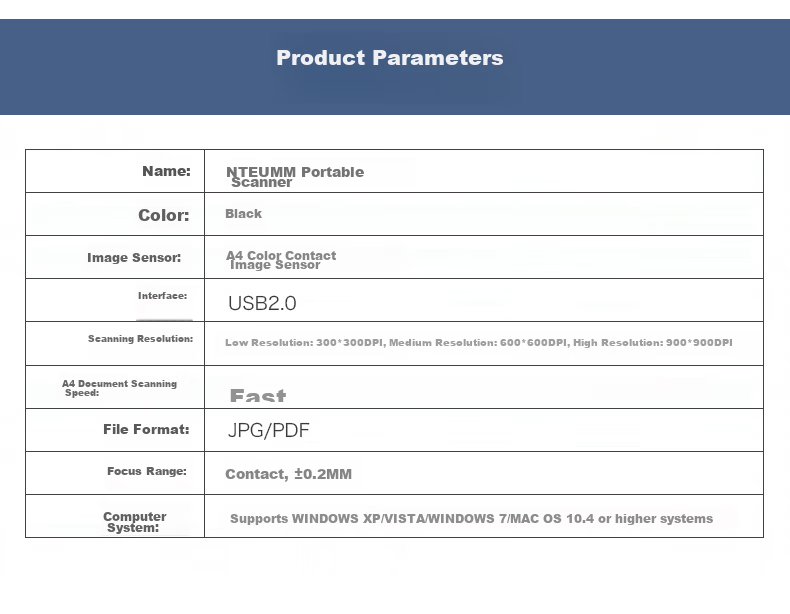Click the High Resolution: 900*900DPI text
Image resolution: width=790 pixels, height=614 pixels.
click(653, 343)
